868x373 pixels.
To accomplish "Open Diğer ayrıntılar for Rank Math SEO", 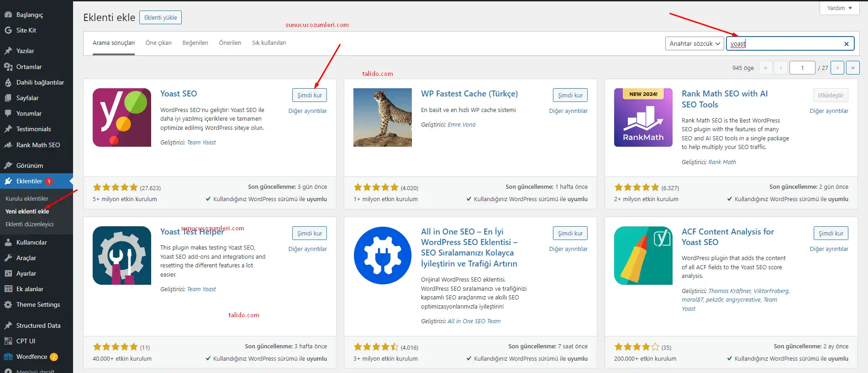I will 829,111.
